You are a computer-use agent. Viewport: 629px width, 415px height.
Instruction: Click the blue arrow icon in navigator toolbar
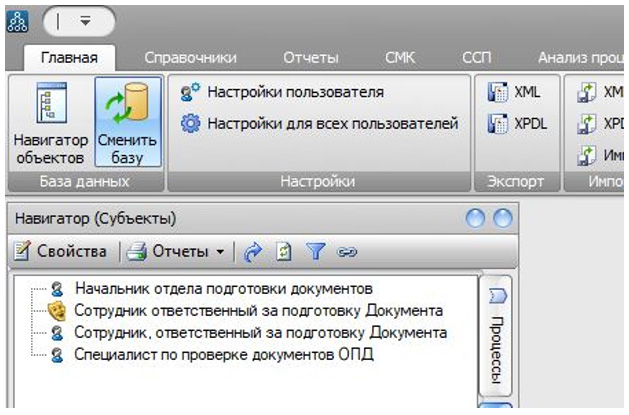[253, 252]
